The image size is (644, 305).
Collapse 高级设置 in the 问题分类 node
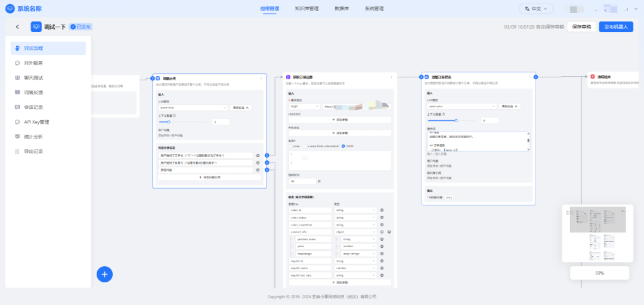[241, 108]
